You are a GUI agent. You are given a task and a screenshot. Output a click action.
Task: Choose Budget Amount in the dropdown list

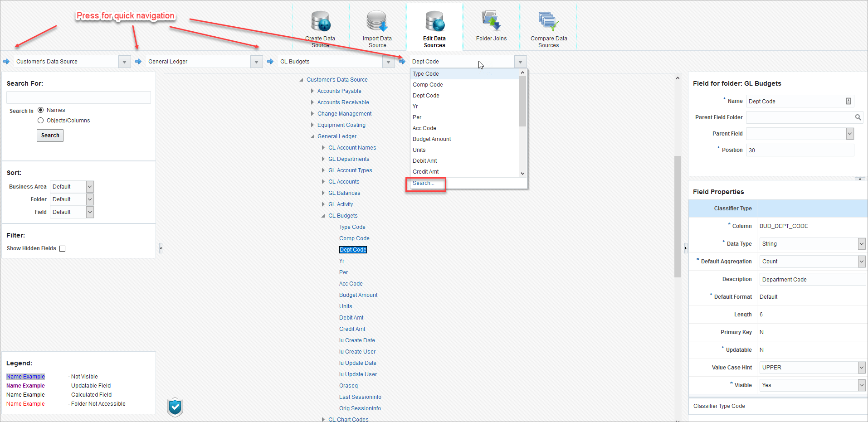pos(464,139)
